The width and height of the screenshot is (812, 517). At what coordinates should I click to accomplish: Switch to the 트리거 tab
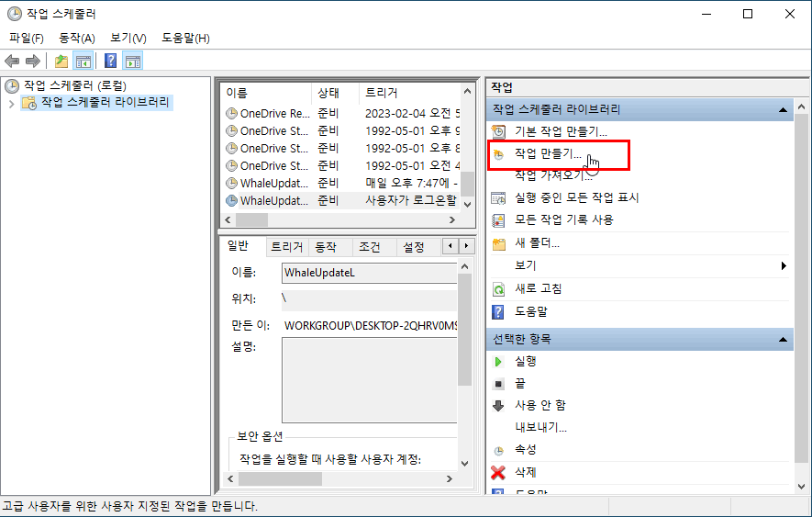[286, 247]
